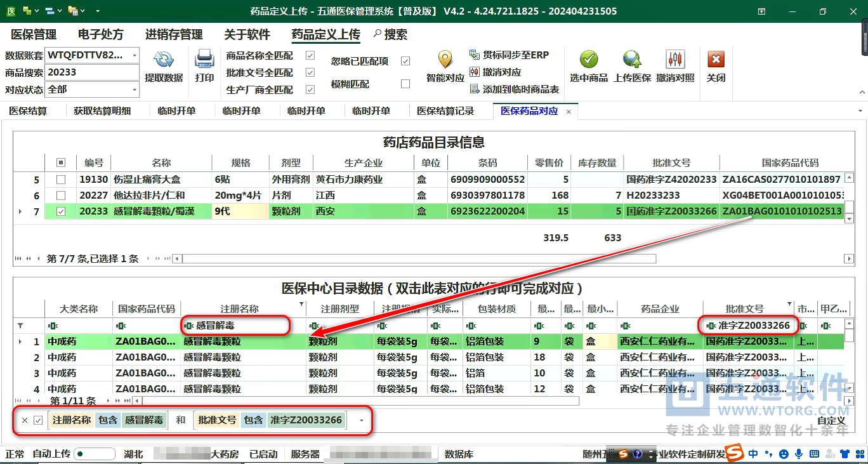This screenshot has width=868, height=464.
Task: Select row 2 in 医保中心目录 grid
Action: (x=444, y=357)
